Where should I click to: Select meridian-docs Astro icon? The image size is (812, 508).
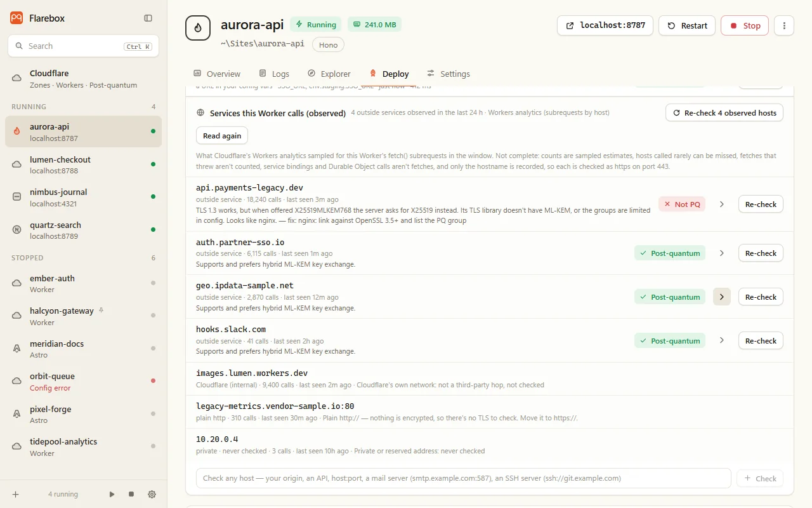click(17, 349)
